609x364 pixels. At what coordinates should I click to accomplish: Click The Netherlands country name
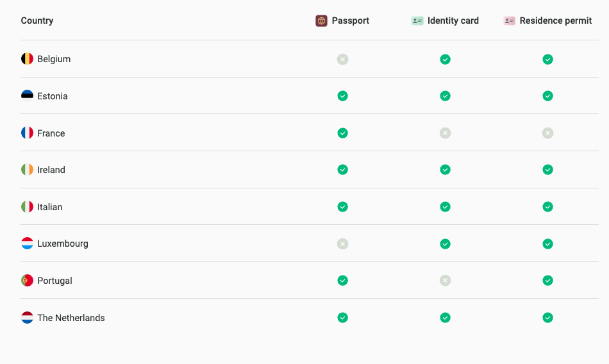pyautogui.click(x=71, y=318)
